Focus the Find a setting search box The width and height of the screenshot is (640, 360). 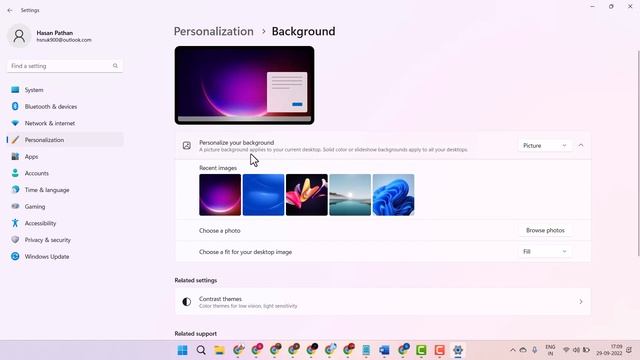coord(64,66)
